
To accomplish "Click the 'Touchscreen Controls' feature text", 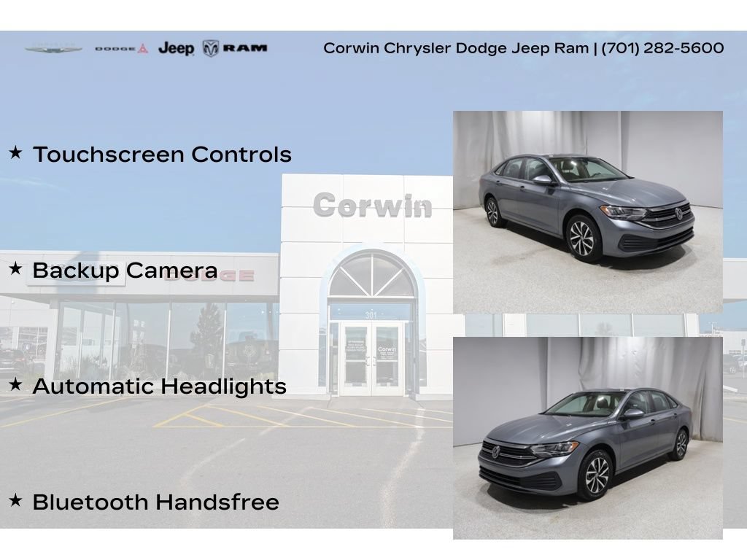I will [x=162, y=155].
